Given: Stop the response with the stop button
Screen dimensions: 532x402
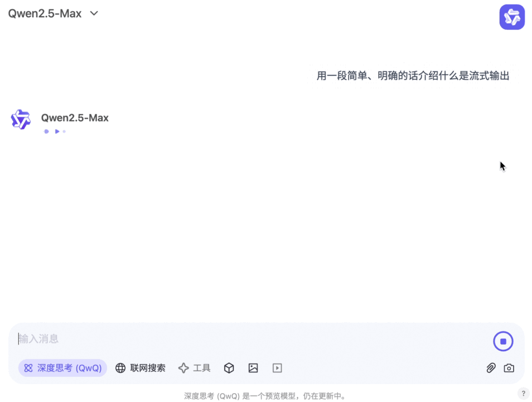Looking at the screenshot, I should tap(503, 341).
